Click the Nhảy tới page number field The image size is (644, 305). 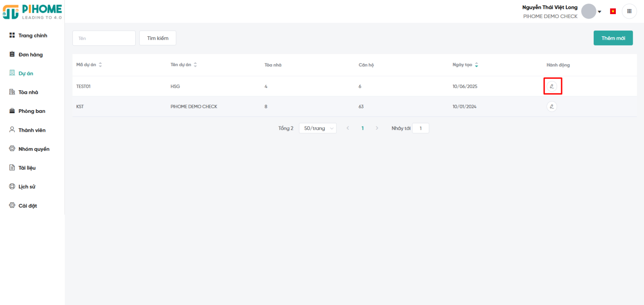421,128
